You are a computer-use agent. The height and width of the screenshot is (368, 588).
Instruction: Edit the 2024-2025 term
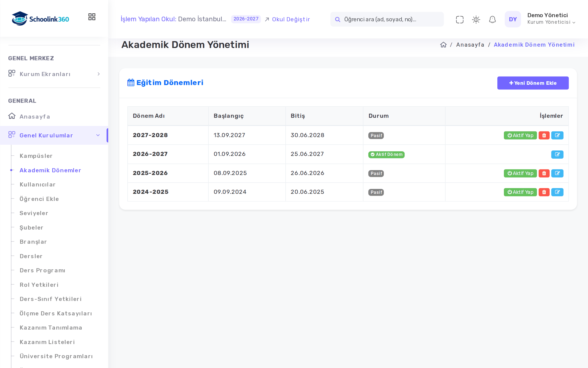(x=557, y=192)
